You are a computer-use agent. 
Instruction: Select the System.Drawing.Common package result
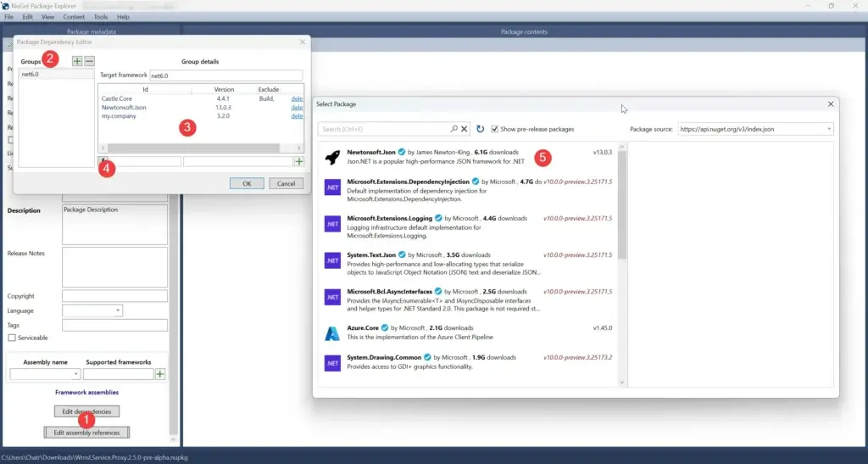point(468,362)
